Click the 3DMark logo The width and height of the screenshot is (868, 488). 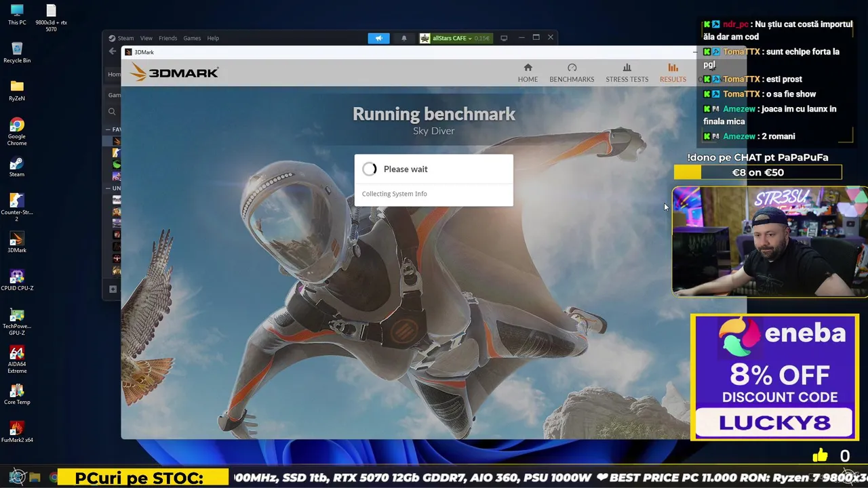tap(174, 72)
